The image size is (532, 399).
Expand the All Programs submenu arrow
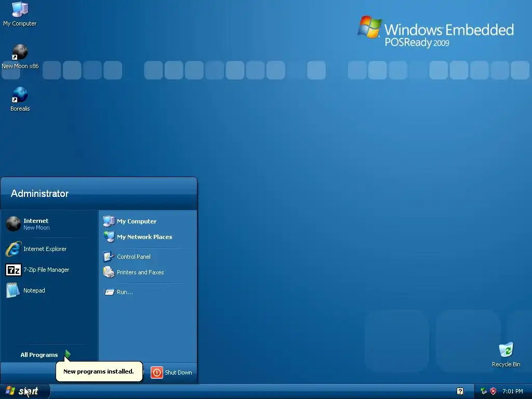[68, 354]
